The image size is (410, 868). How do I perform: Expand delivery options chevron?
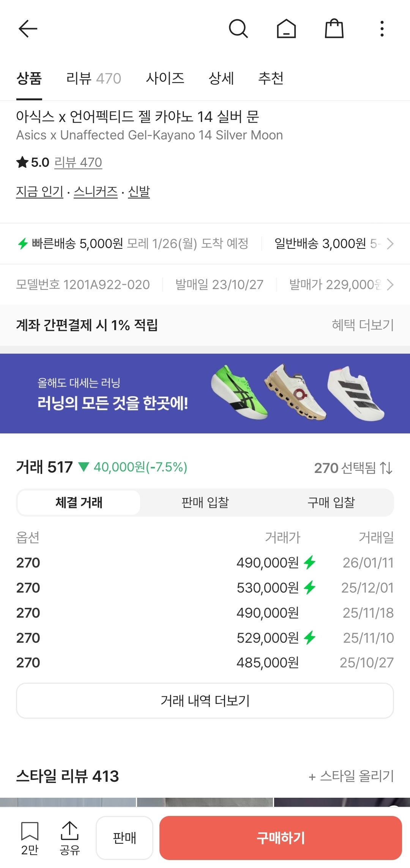pos(390,243)
